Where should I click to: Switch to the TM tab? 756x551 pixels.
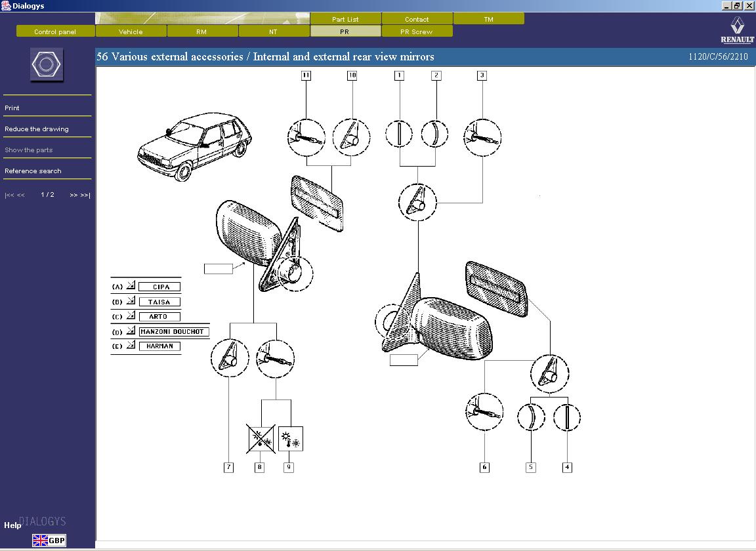(x=489, y=19)
